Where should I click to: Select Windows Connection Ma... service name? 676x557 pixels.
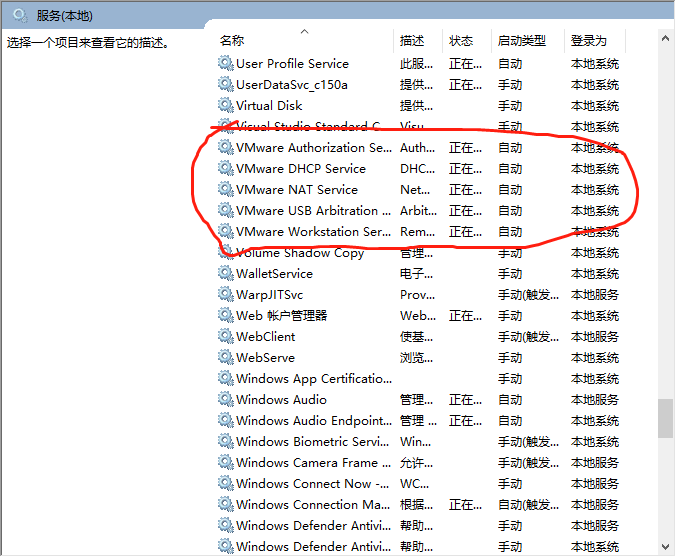313,504
